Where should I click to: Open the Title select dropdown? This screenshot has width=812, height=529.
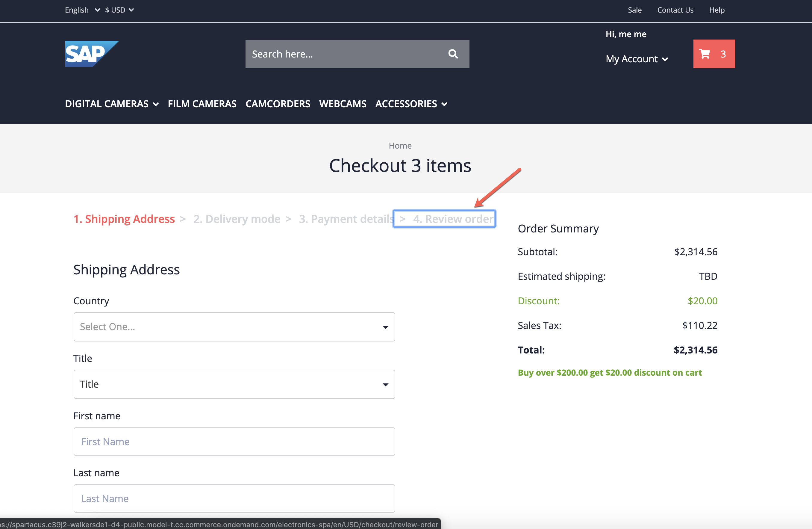pos(234,384)
